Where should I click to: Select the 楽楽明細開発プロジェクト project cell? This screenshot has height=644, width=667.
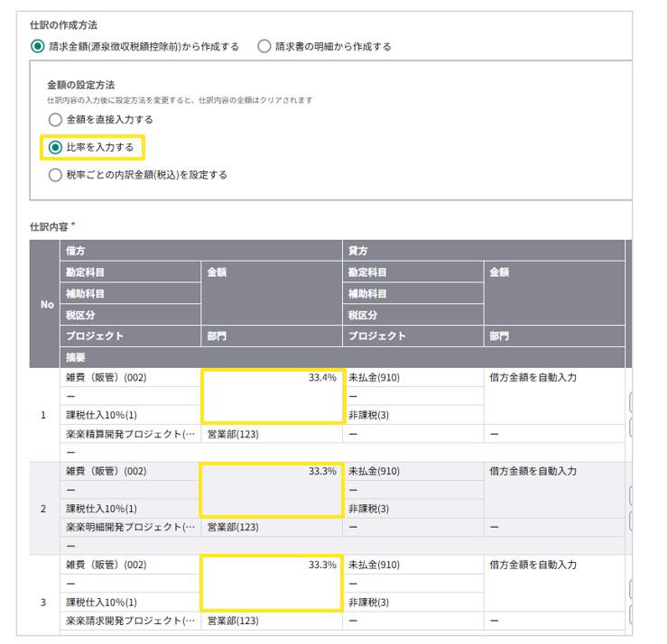point(130,527)
